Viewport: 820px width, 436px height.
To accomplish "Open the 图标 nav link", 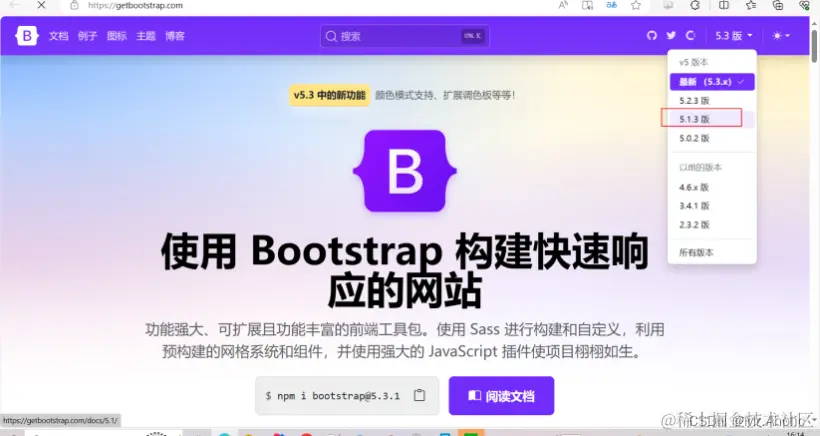I will [117, 36].
